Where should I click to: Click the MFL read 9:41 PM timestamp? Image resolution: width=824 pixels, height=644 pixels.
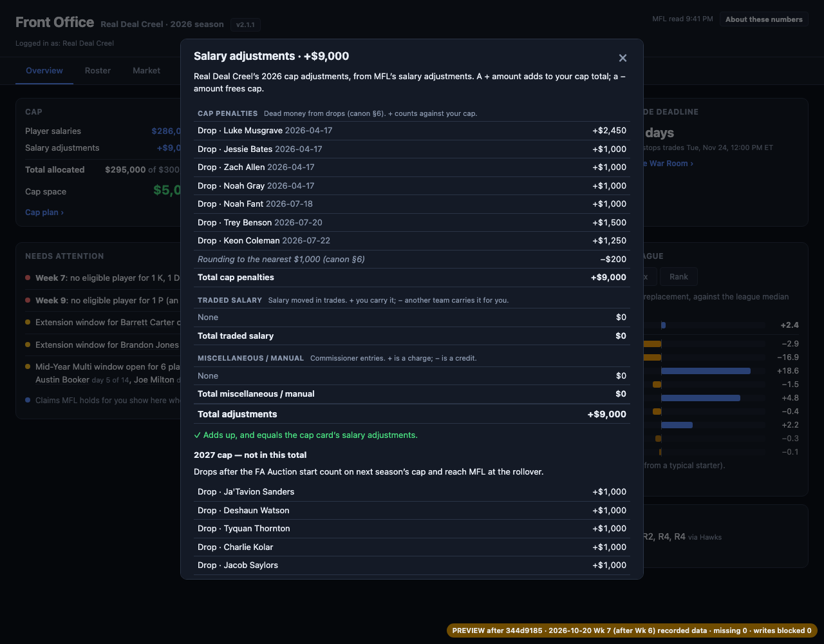[682, 19]
